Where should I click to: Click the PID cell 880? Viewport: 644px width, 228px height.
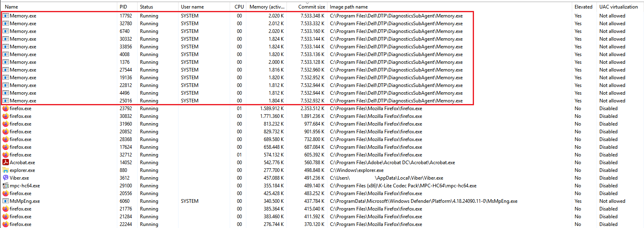[x=123, y=170]
